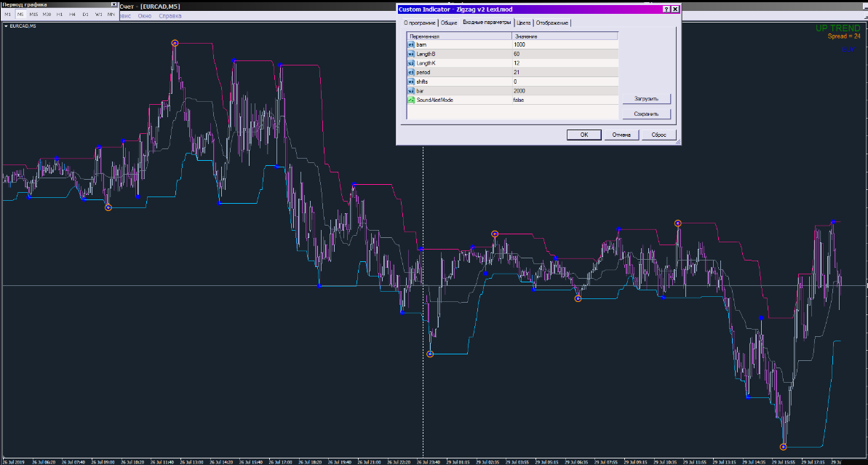Close the Период графика floating toolbar
The height and width of the screenshot is (465, 868).
point(115,4)
